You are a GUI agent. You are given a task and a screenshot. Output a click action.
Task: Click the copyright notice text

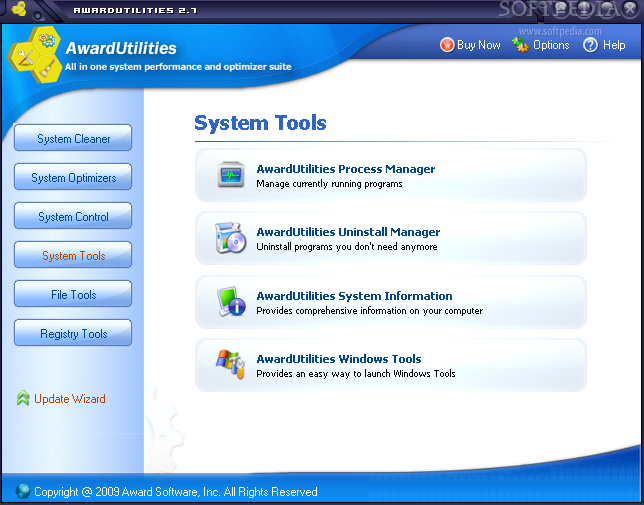pyautogui.click(x=176, y=491)
